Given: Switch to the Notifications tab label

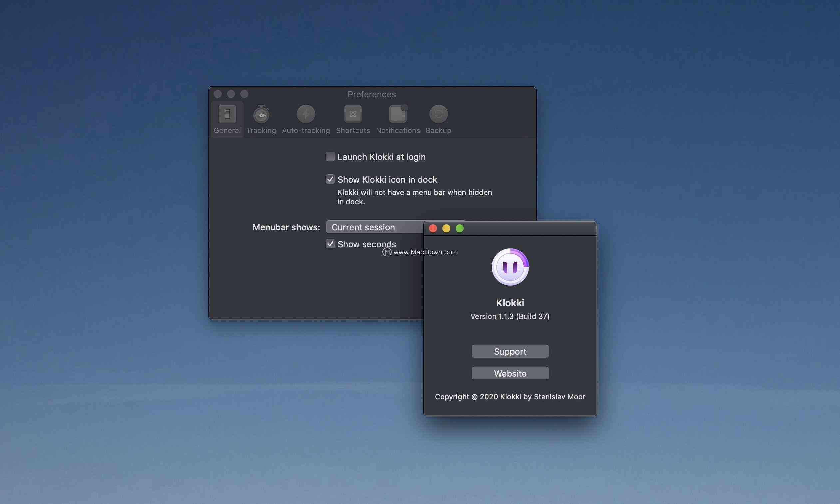Looking at the screenshot, I should pyautogui.click(x=398, y=131).
